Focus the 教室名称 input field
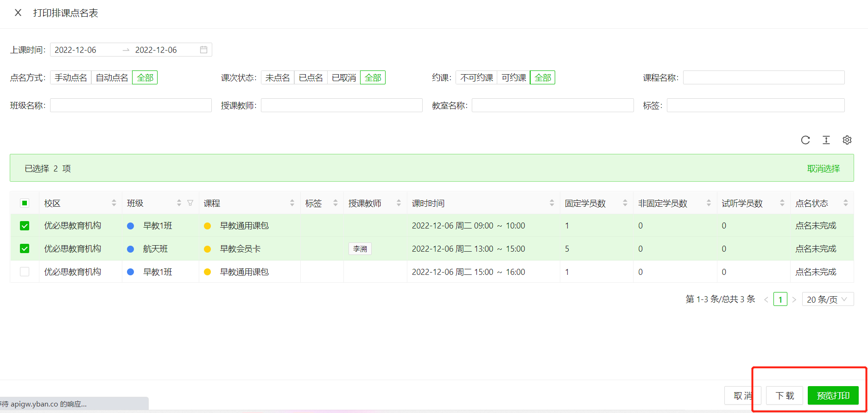This screenshot has width=868, height=413. click(x=553, y=105)
